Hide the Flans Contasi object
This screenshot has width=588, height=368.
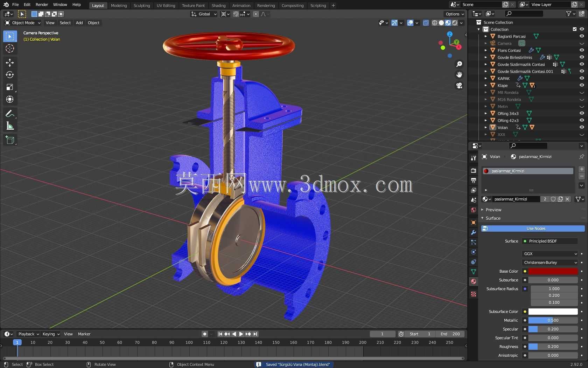click(582, 50)
